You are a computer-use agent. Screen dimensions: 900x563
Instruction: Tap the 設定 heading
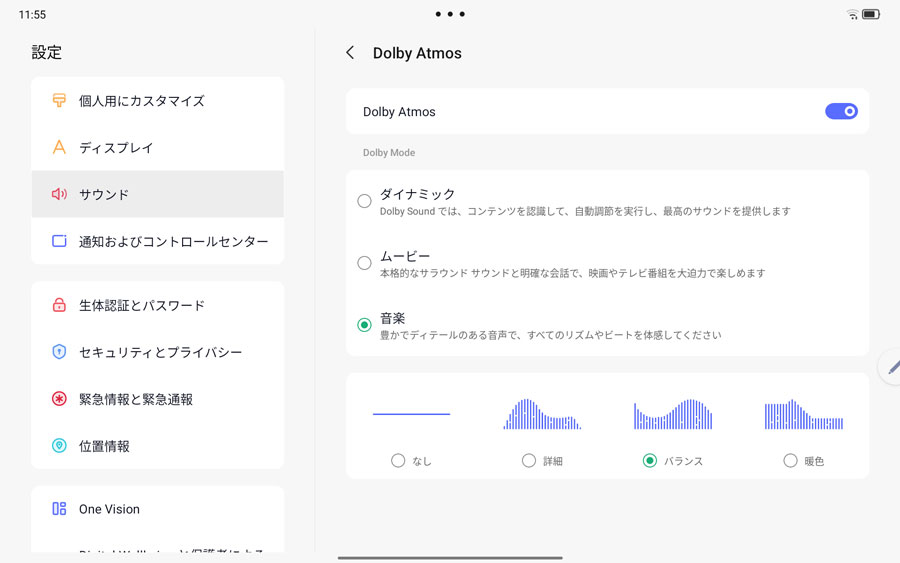[46, 53]
